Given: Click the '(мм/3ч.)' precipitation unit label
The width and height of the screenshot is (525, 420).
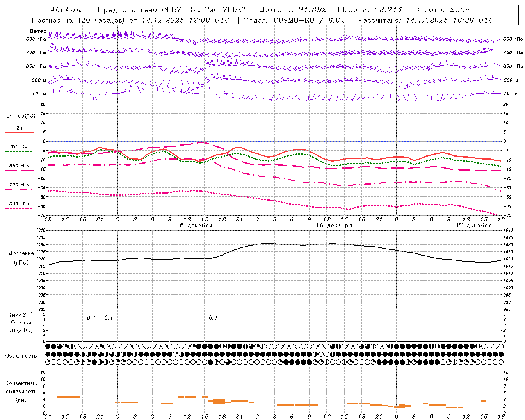Looking at the screenshot, I should pyautogui.click(x=21, y=315).
